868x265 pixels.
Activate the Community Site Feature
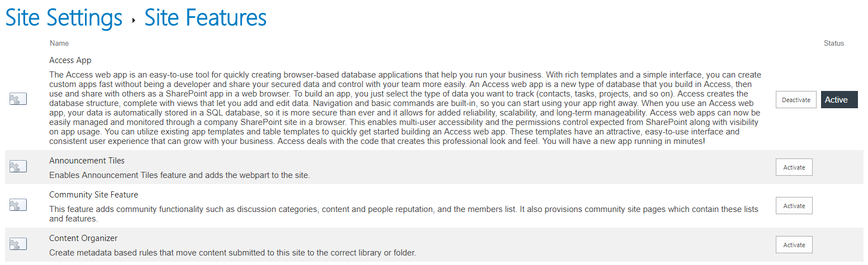coord(794,205)
